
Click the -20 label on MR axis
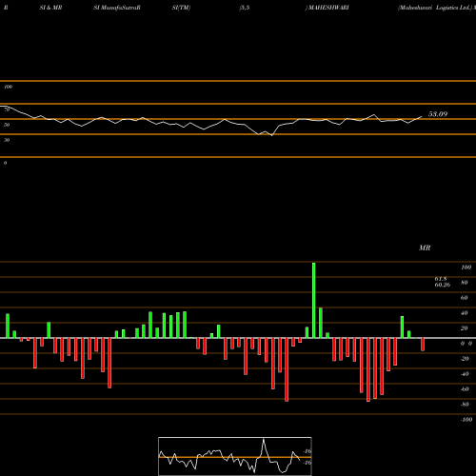click(x=465, y=359)
